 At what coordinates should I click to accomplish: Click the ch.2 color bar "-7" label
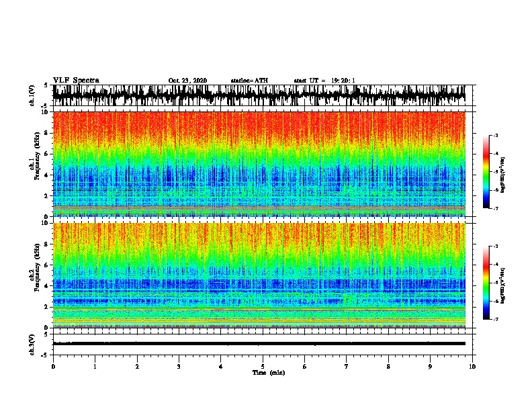click(495, 319)
